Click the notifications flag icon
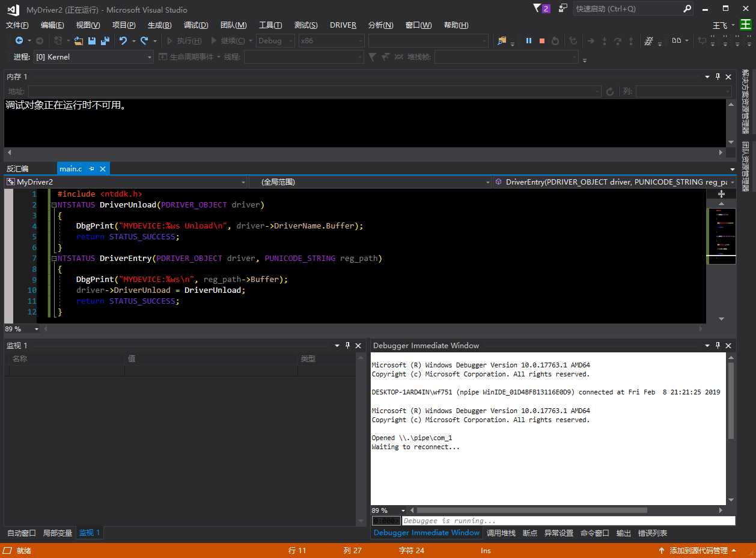This screenshot has height=558, width=756. [537, 8]
